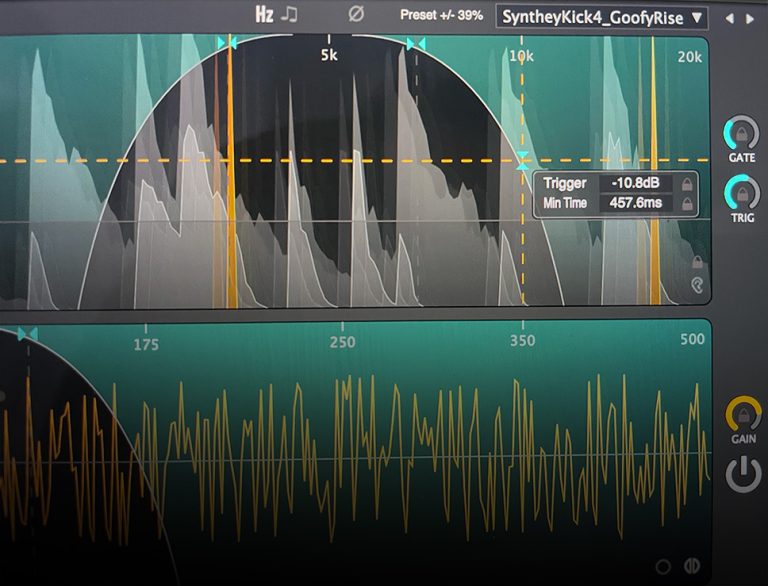The height and width of the screenshot is (586, 768).
Task: Lock the Trigger parameter
Action: pyautogui.click(x=686, y=184)
